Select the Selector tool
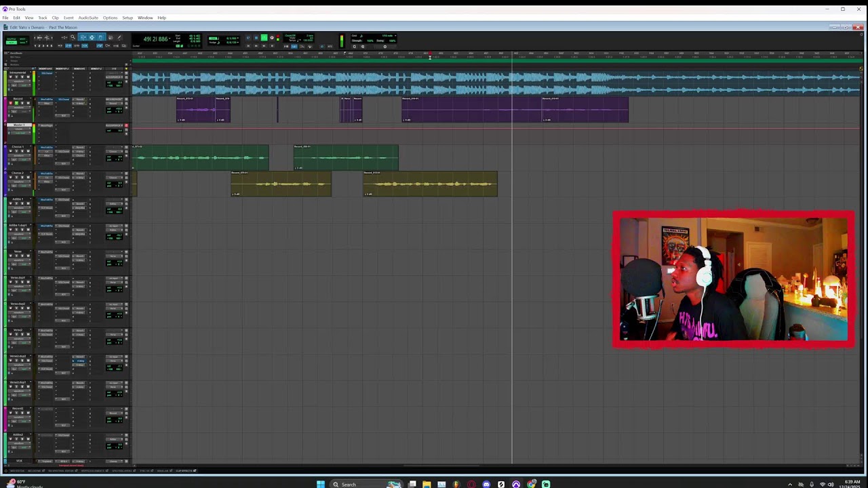Screen dimensions: 868x488 92,37
